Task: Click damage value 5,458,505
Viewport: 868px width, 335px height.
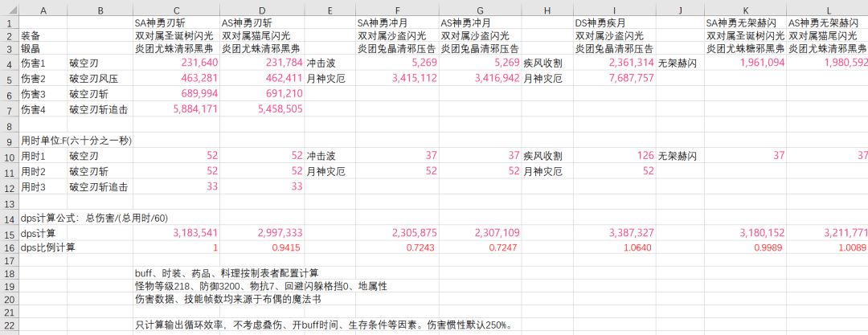Action: [280, 109]
